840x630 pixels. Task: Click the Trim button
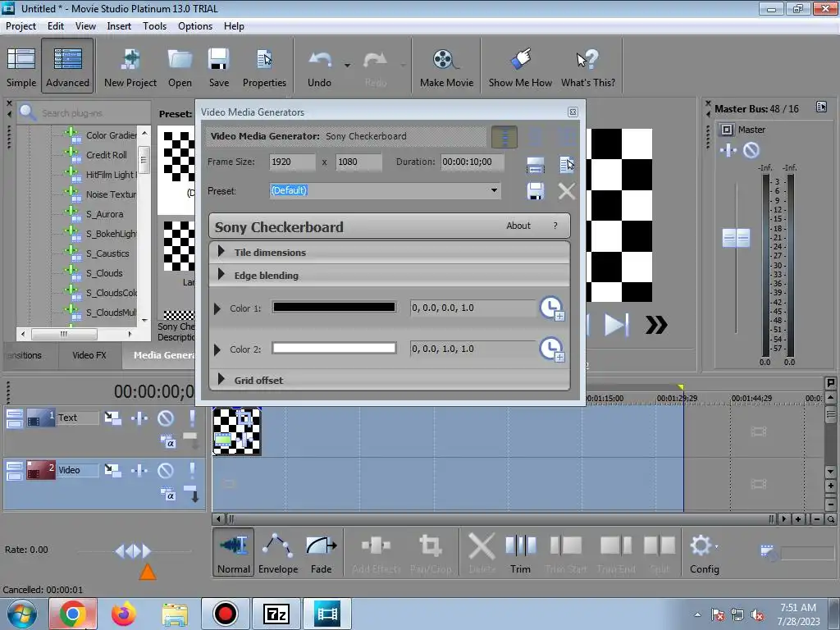(x=520, y=553)
